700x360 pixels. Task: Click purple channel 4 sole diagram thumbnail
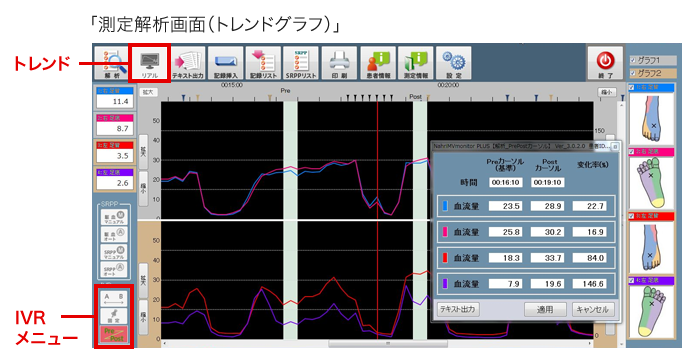point(651,312)
